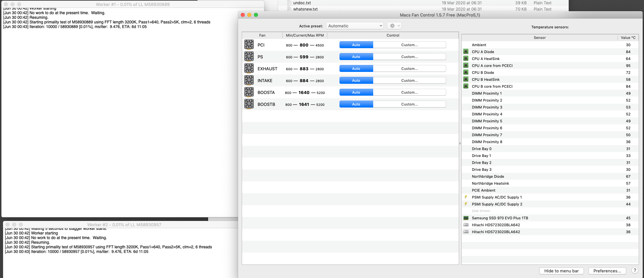This screenshot has width=644, height=278.
Task: Click Worker #2 Starting primality test line
Action: coord(108,247)
